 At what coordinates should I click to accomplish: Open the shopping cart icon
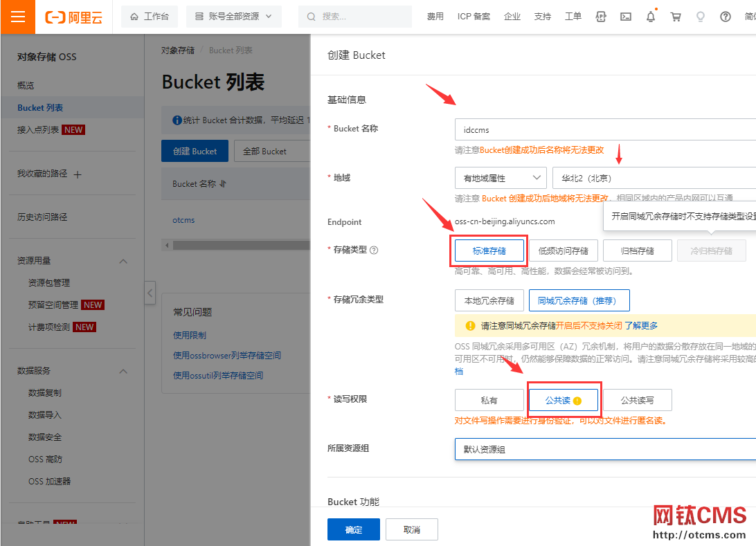point(676,16)
